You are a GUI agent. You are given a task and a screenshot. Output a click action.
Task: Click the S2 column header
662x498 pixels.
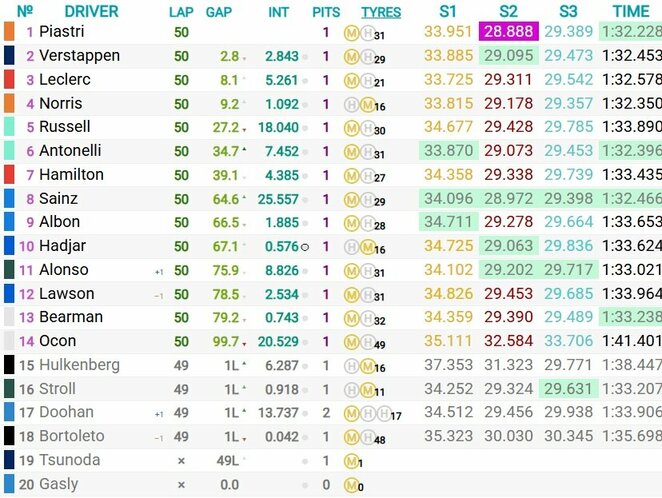[508, 11]
